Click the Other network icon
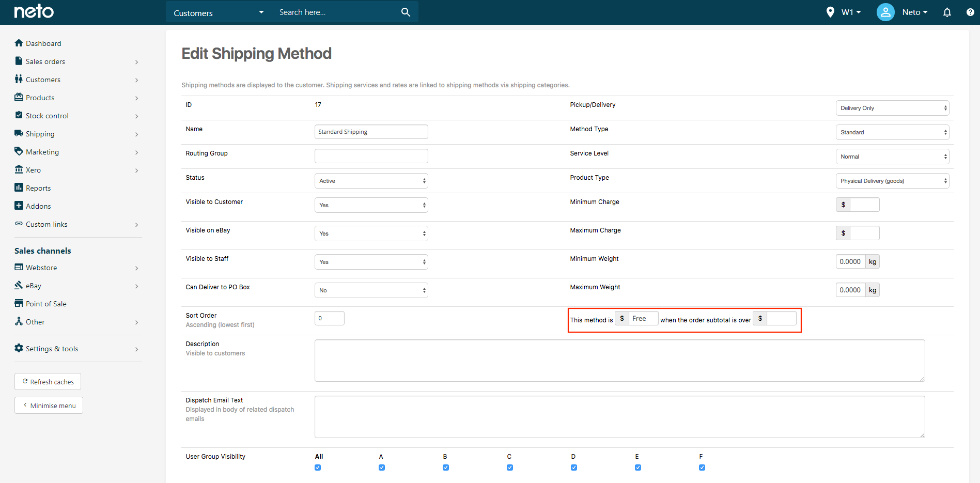This screenshot has width=980, height=483. pos(19,321)
